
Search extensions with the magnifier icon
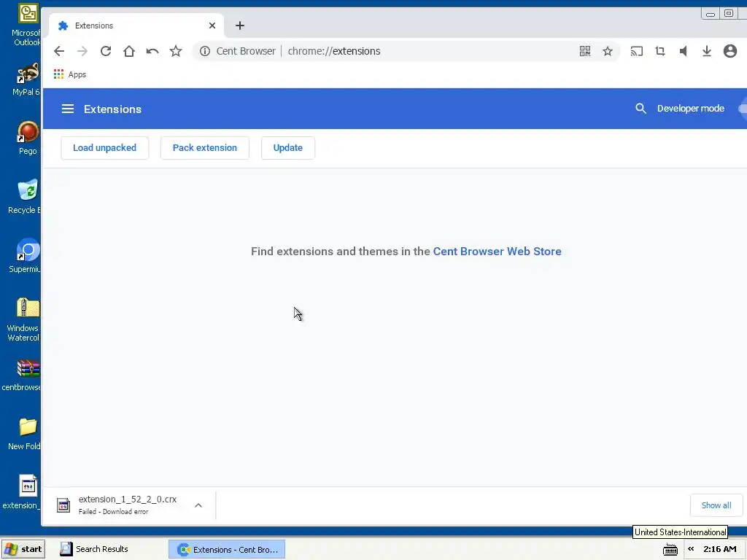pos(640,109)
